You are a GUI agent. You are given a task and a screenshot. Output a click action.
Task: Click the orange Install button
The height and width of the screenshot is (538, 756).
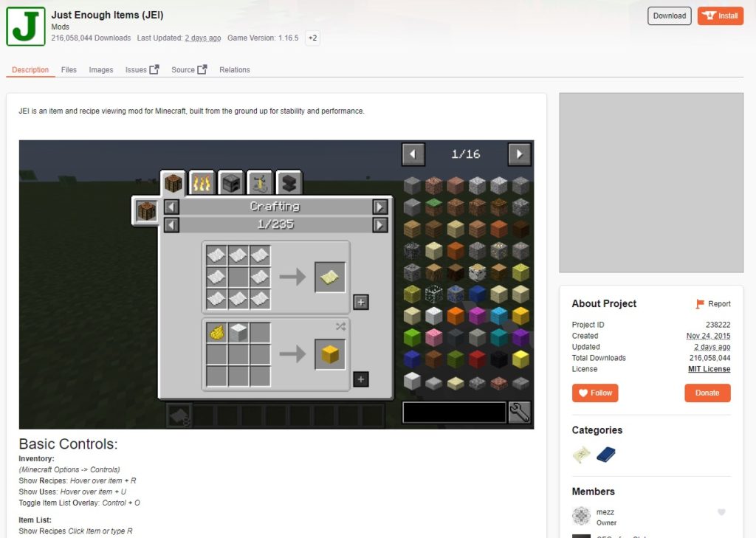721,16
